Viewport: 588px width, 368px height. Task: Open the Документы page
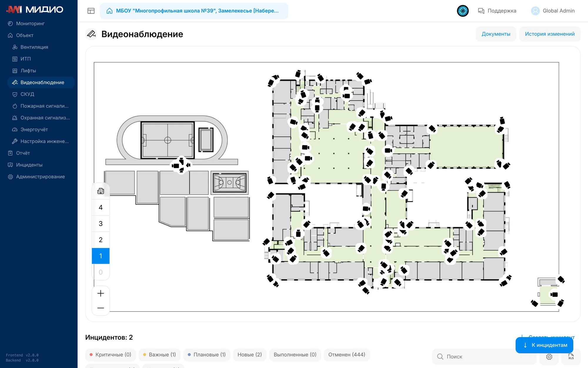point(496,34)
